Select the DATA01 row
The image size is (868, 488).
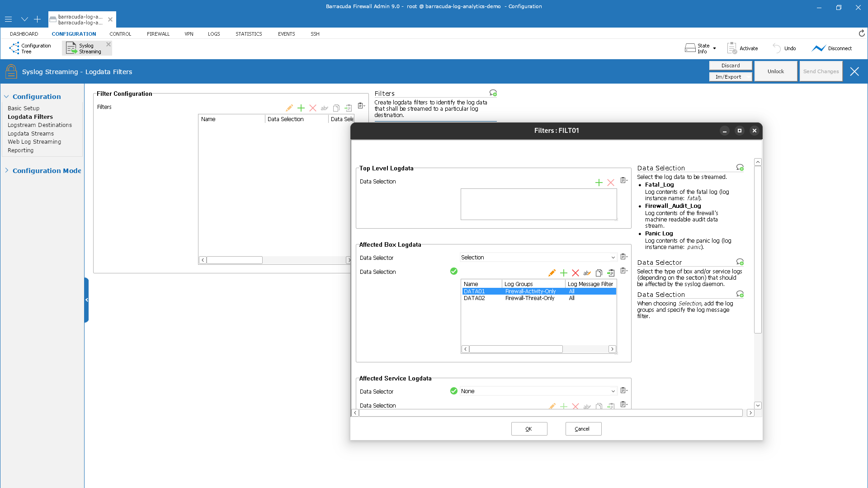pos(539,291)
